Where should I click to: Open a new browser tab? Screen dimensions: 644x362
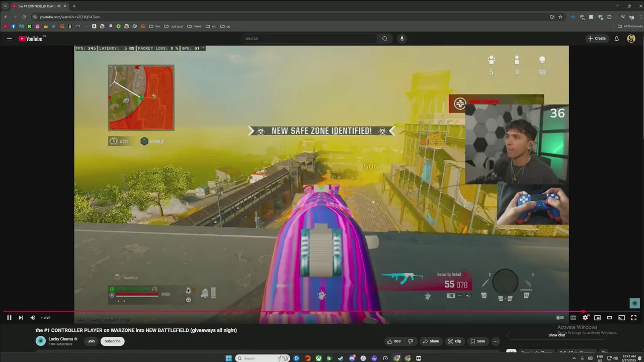[x=74, y=6]
